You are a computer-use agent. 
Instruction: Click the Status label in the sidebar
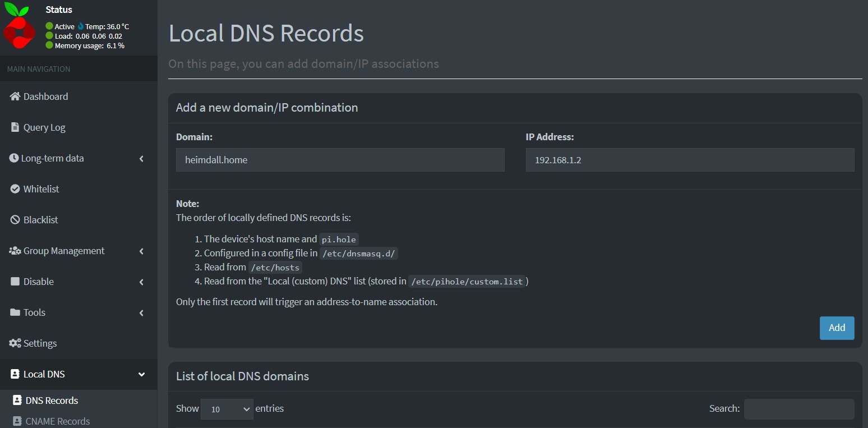tap(59, 10)
